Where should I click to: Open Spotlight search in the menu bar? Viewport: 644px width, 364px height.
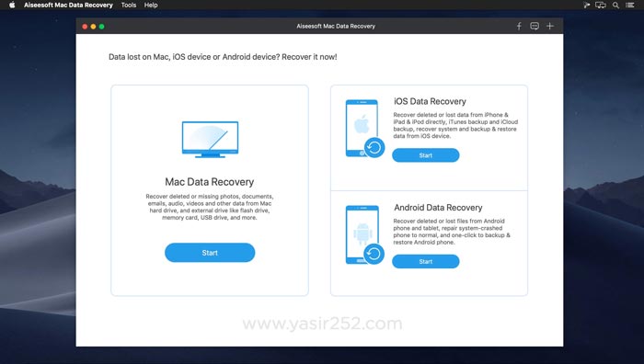click(x=615, y=5)
